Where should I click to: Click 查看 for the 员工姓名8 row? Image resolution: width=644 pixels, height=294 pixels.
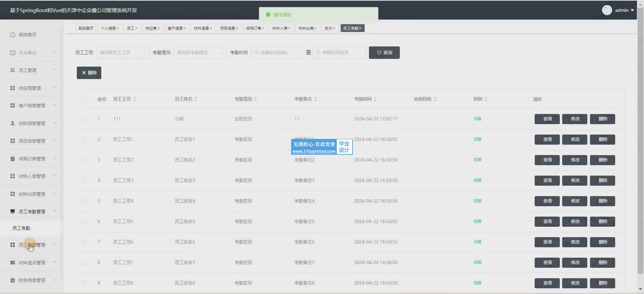tap(547, 283)
